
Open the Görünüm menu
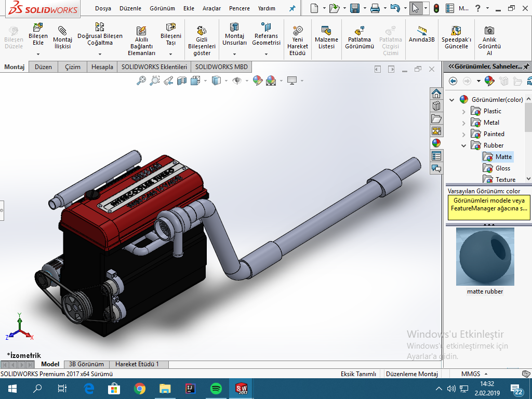pos(162,8)
